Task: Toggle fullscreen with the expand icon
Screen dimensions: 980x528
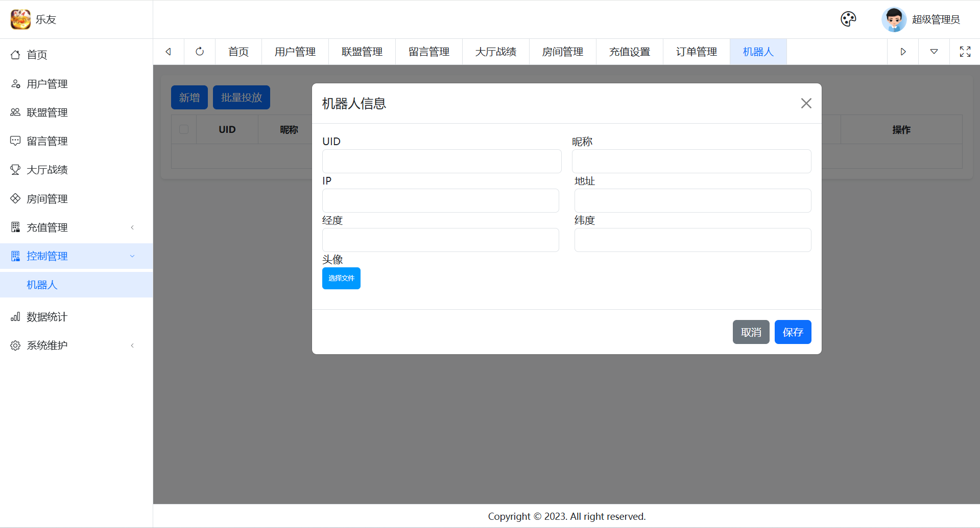Action: (965, 52)
